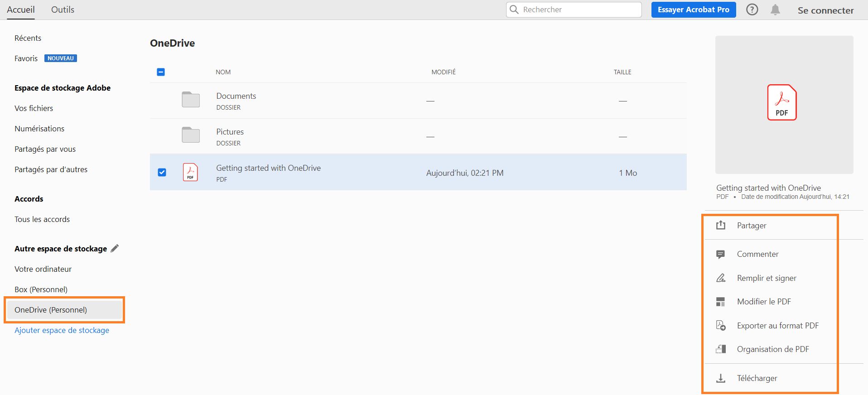Click the pencil icon beside Autre espace de stockage
The width and height of the screenshot is (868, 395).
pos(115,248)
